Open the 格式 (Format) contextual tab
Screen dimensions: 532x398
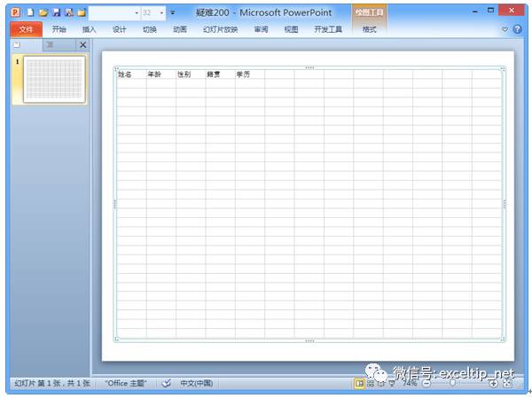point(369,29)
